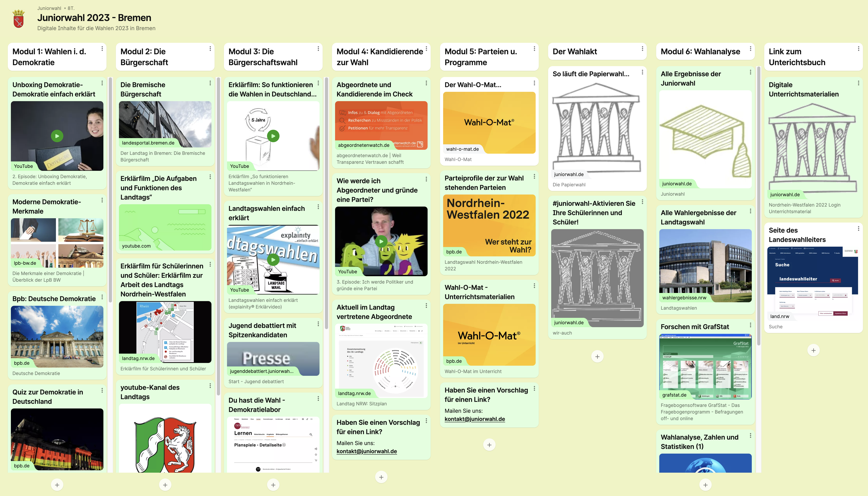Click the Bremen coat of arms logo
868x496 pixels.
[19, 19]
